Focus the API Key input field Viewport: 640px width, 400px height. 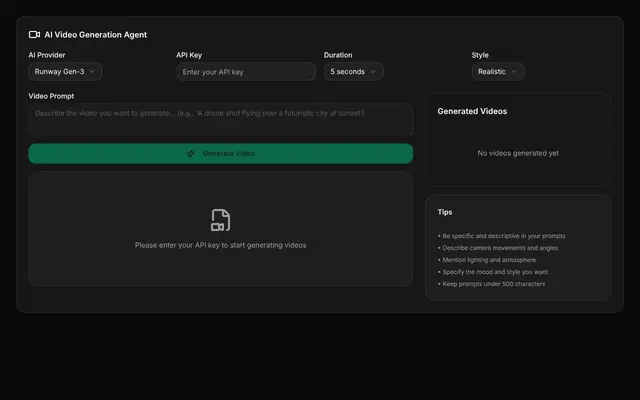(246, 72)
